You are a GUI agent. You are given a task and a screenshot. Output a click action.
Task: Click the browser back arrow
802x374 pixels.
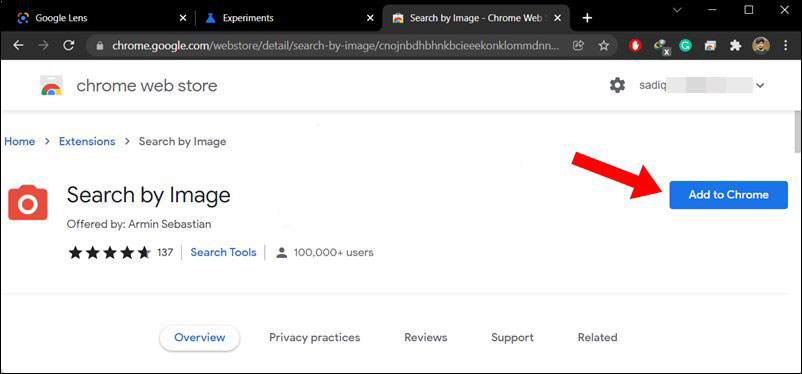point(18,46)
